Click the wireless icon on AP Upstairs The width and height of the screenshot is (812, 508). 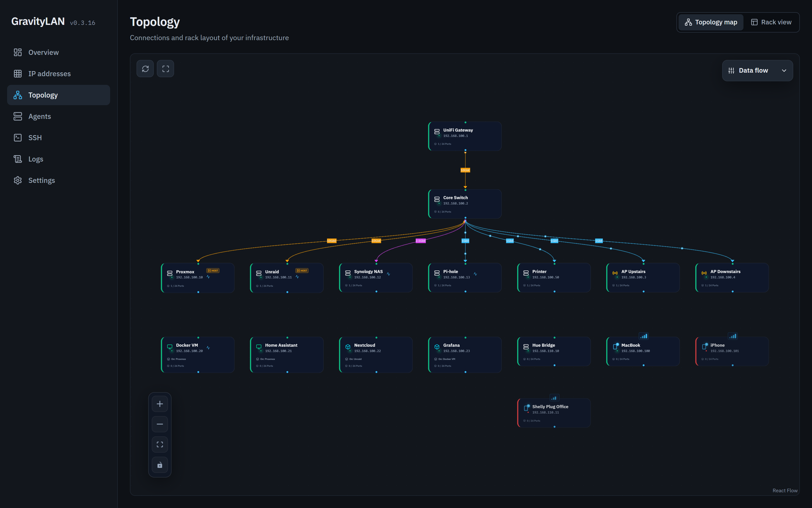click(615, 273)
